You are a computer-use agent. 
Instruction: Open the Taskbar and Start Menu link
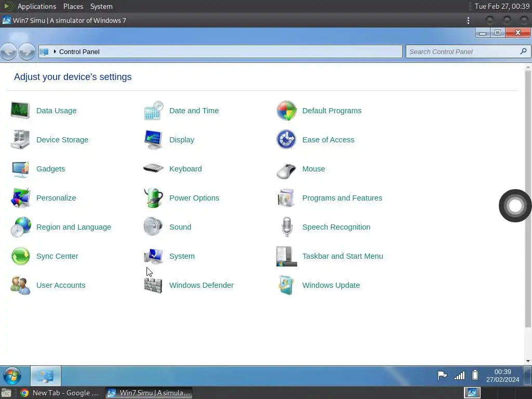pos(343,257)
